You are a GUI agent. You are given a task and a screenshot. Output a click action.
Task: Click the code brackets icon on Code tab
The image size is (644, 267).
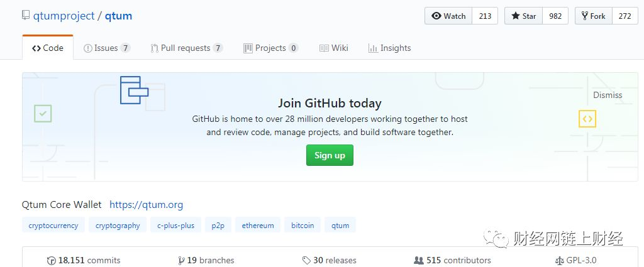36,48
